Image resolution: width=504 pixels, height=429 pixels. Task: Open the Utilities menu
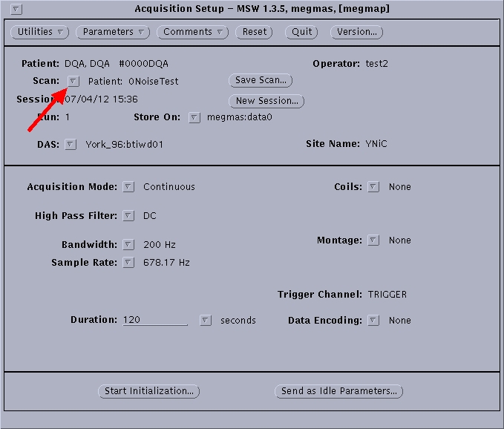40,32
